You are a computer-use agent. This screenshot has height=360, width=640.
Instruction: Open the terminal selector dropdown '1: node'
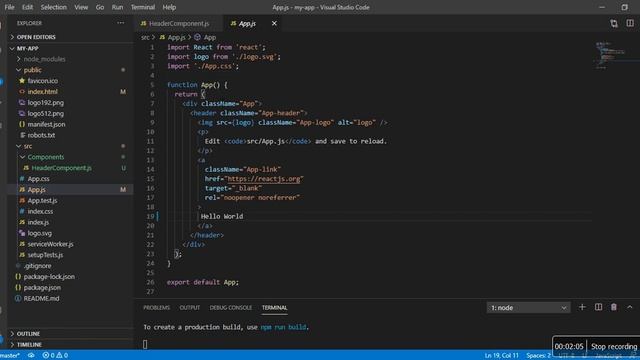tap(528, 308)
